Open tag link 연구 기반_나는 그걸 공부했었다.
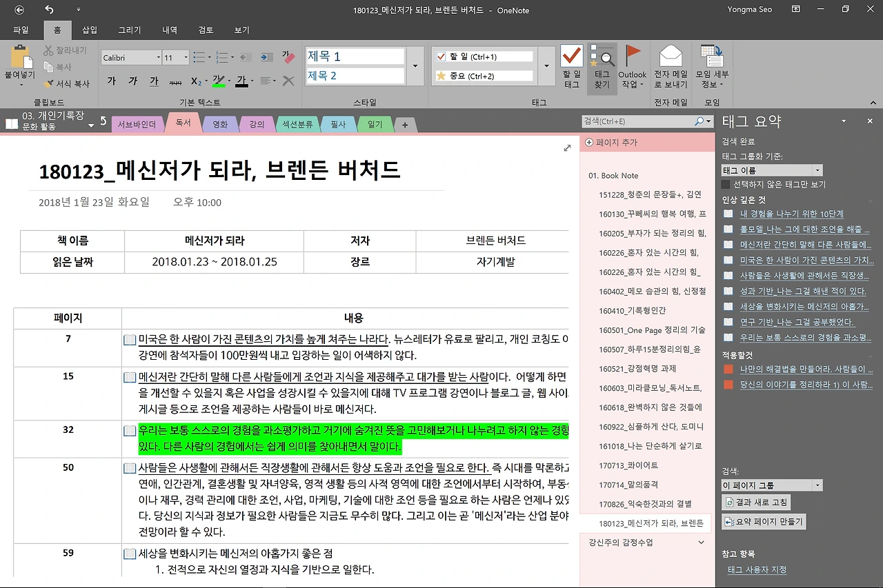Image resolution: width=883 pixels, height=588 pixels. [797, 322]
